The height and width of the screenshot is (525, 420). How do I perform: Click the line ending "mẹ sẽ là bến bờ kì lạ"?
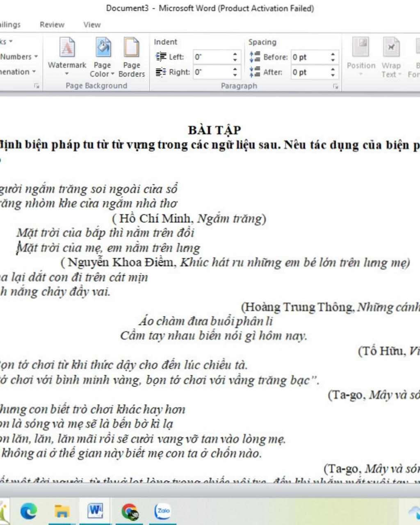[87, 424]
